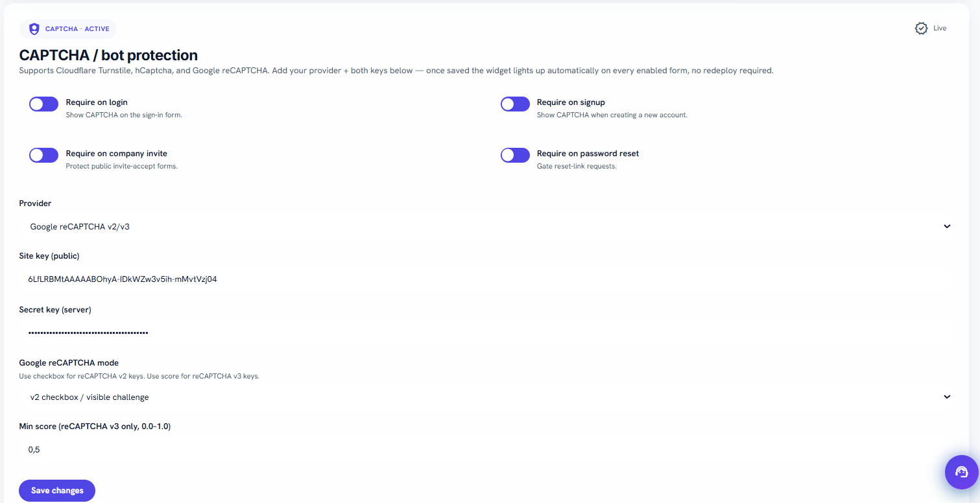The width and height of the screenshot is (980, 503).
Task: Toggle Require on company invite switch
Action: coord(43,155)
